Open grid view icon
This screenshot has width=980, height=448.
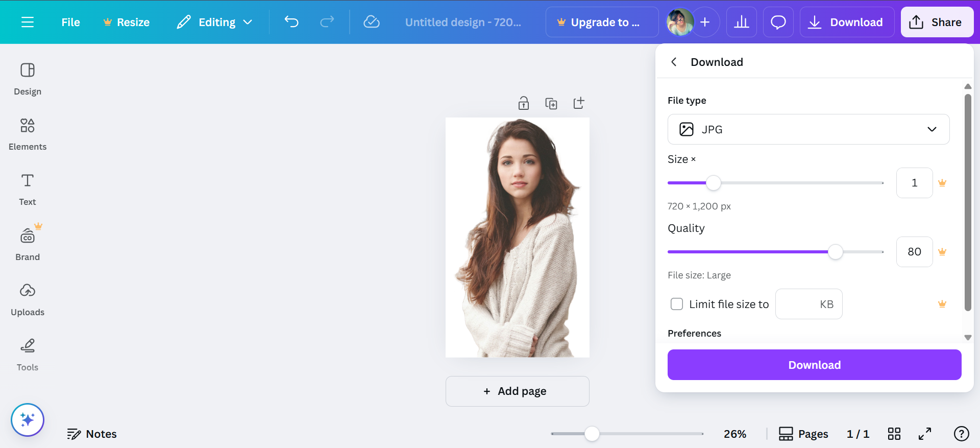click(x=894, y=434)
